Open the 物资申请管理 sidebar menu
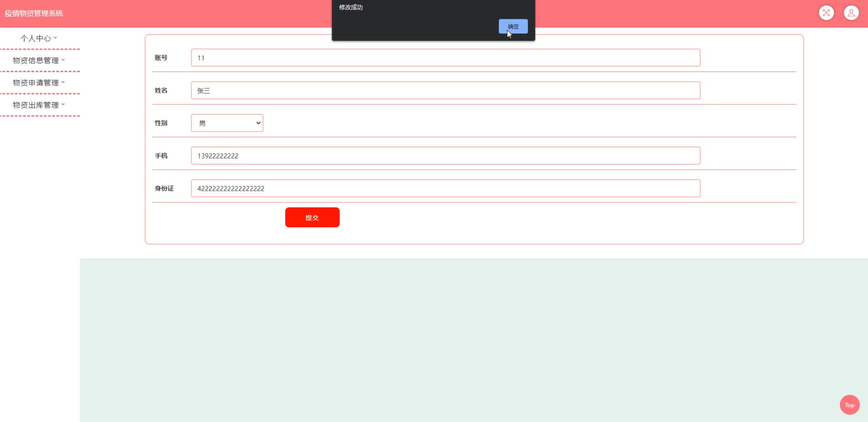This screenshot has height=422, width=868. tap(39, 83)
